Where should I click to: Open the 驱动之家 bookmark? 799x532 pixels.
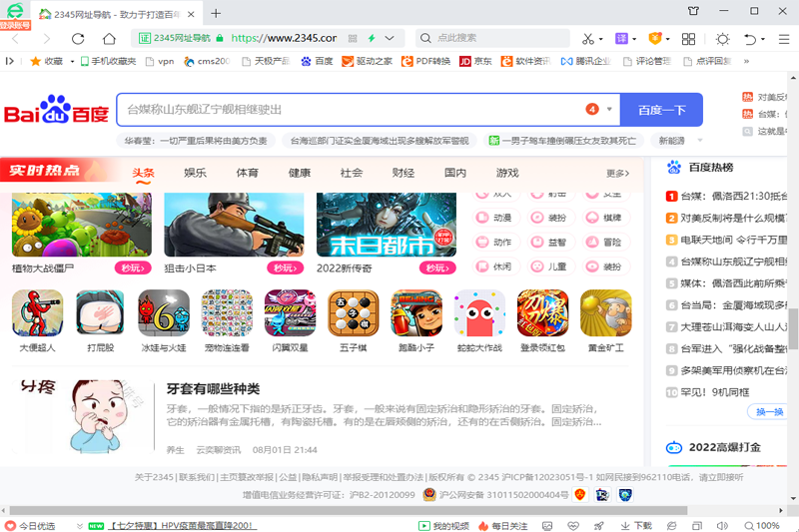pos(367,61)
